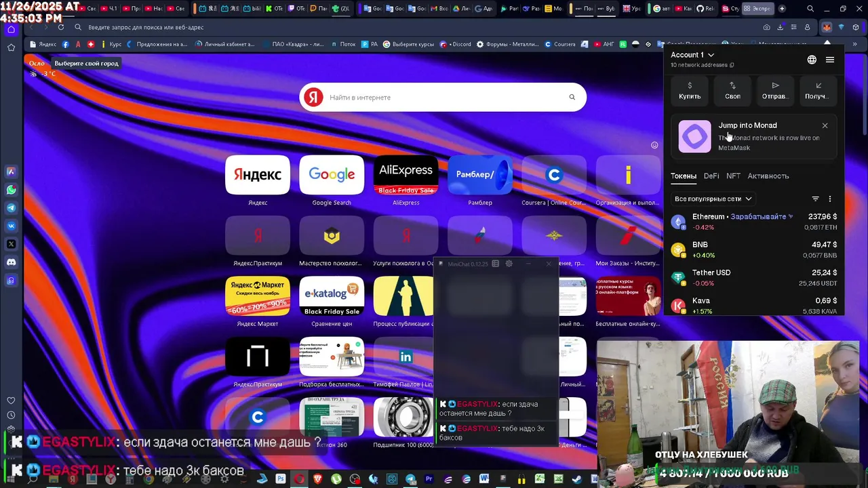
Task: Open a new browser tab plus button
Action: coord(782,9)
